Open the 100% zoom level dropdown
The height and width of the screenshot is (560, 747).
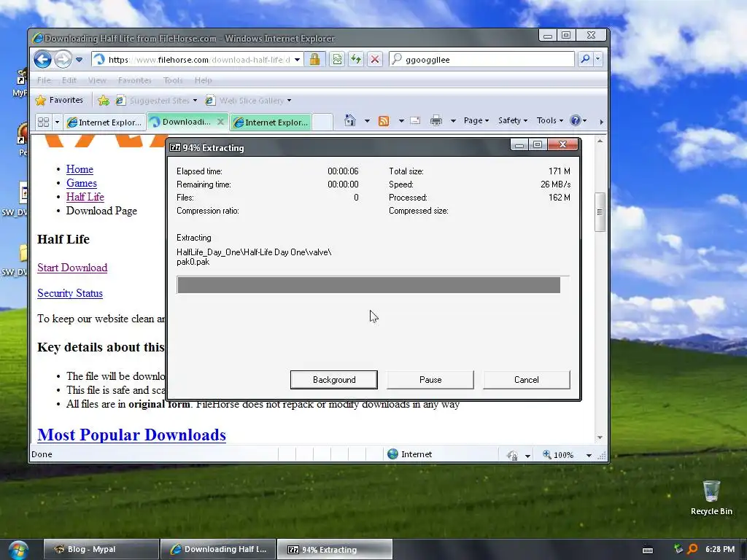[589, 455]
